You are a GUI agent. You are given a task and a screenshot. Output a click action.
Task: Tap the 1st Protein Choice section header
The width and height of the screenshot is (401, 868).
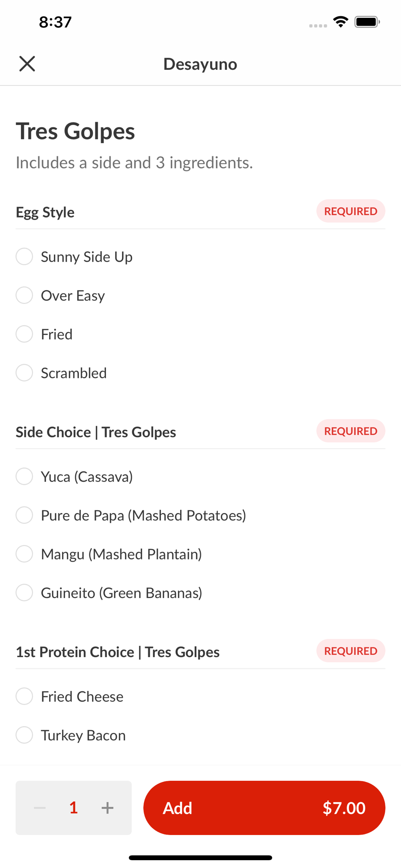click(x=118, y=652)
